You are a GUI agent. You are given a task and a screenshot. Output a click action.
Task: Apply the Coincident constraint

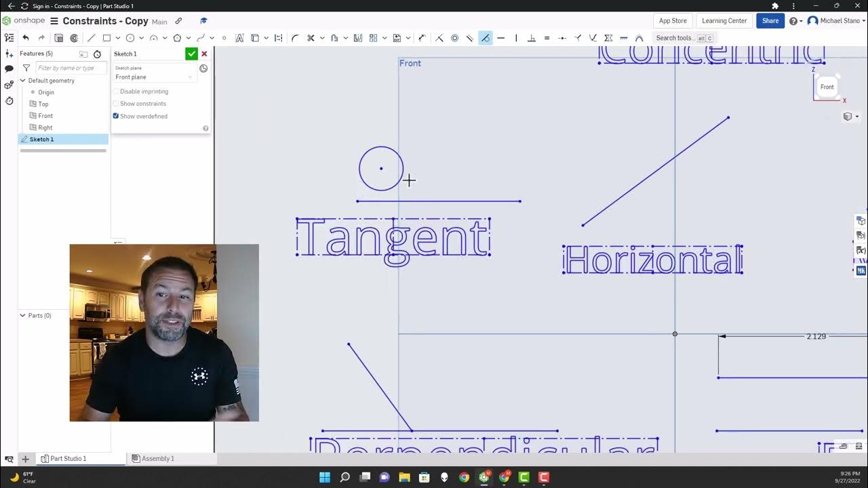coord(439,38)
